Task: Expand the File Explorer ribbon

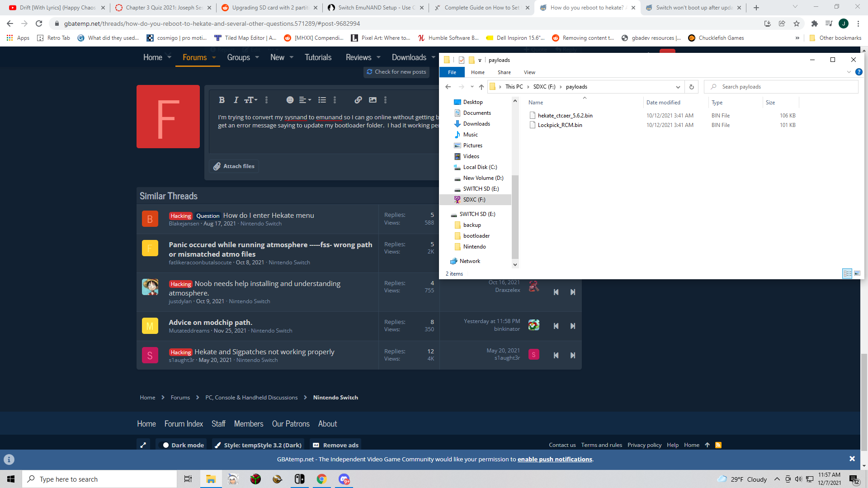Action: click(849, 72)
